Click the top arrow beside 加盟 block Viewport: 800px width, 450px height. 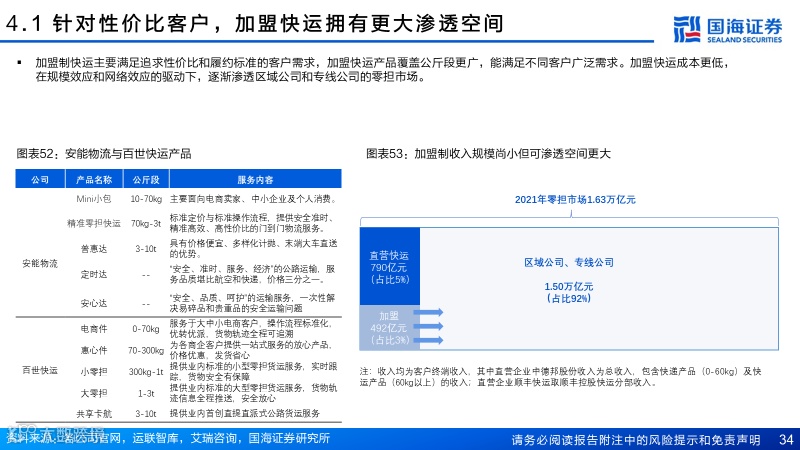click(428, 312)
